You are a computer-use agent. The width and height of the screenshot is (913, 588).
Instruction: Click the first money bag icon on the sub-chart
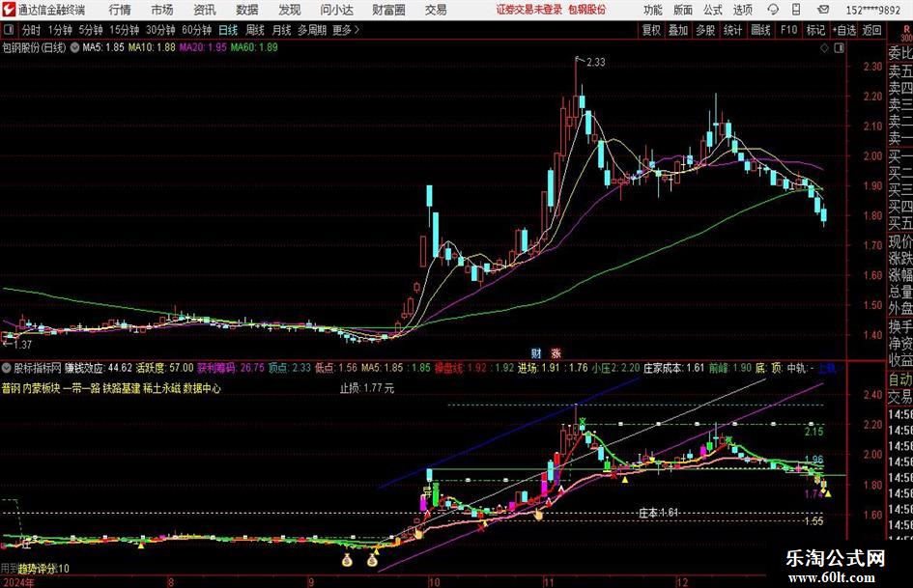pos(347,561)
